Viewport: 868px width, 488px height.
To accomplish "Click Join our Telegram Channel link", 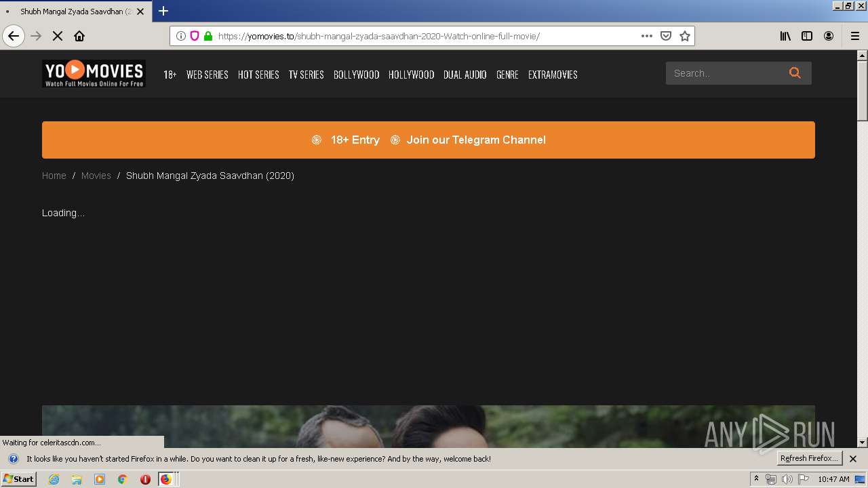I will (x=476, y=140).
